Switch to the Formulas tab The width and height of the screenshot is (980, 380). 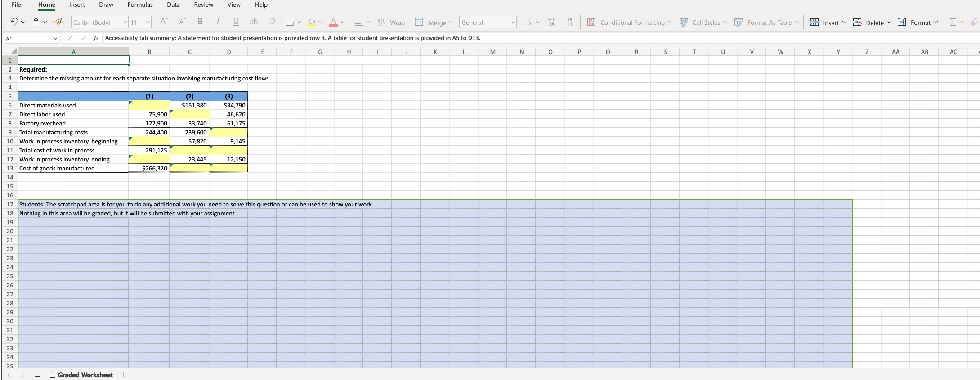140,4
